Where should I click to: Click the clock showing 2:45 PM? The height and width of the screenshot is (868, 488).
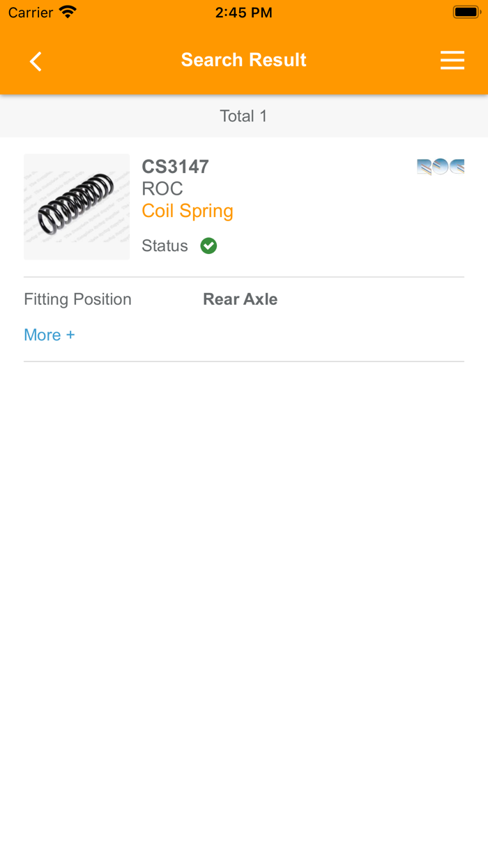pos(243,12)
